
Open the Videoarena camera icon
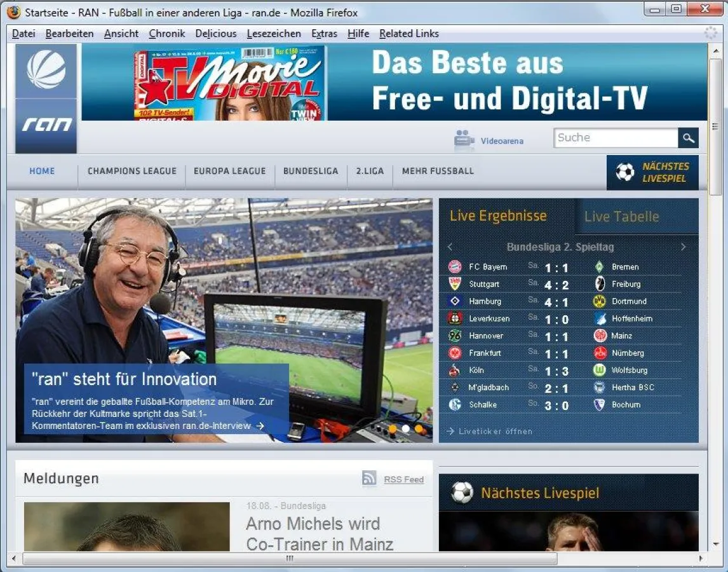tap(464, 140)
